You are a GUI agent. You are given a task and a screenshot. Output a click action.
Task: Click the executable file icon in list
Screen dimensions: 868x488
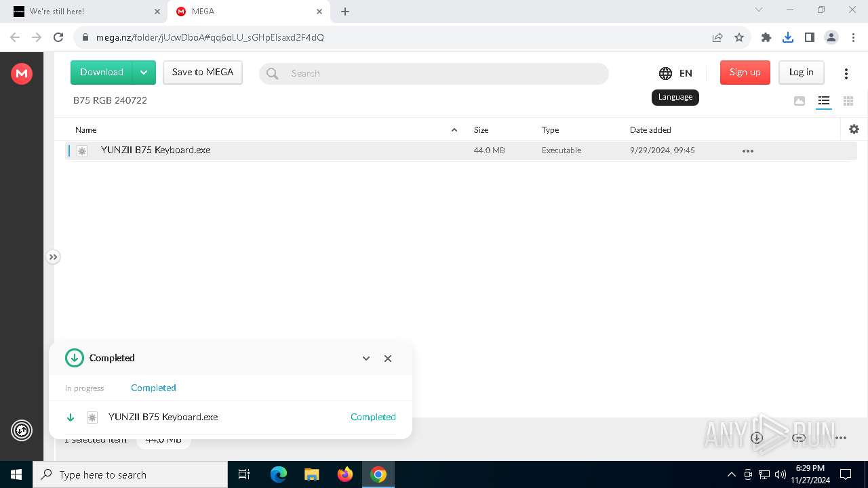82,151
